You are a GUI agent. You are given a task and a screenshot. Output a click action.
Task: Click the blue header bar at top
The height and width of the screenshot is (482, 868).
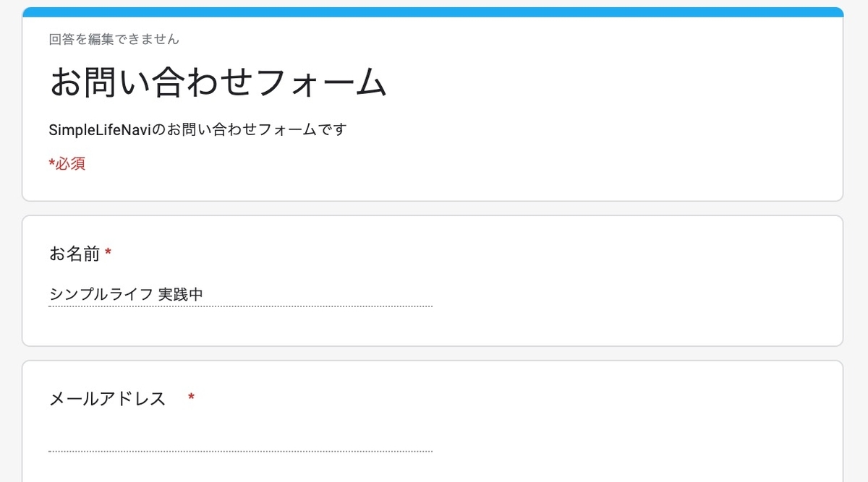pyautogui.click(x=434, y=12)
